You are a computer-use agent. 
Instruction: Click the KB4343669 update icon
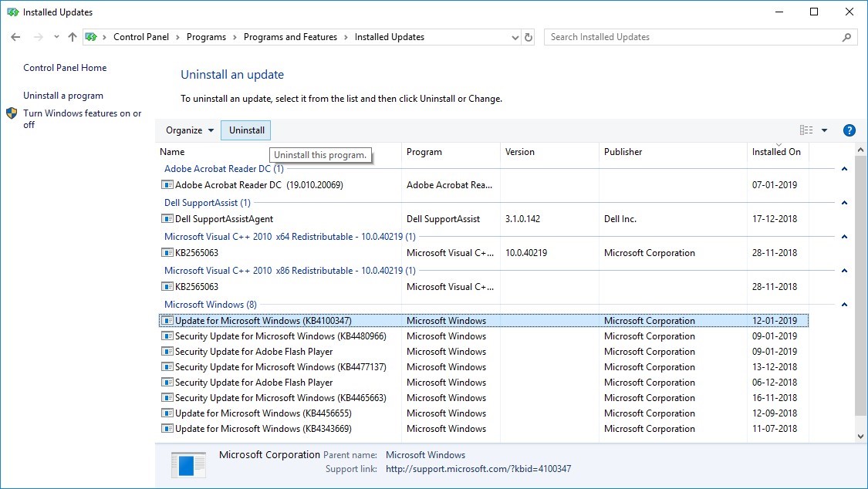167,429
